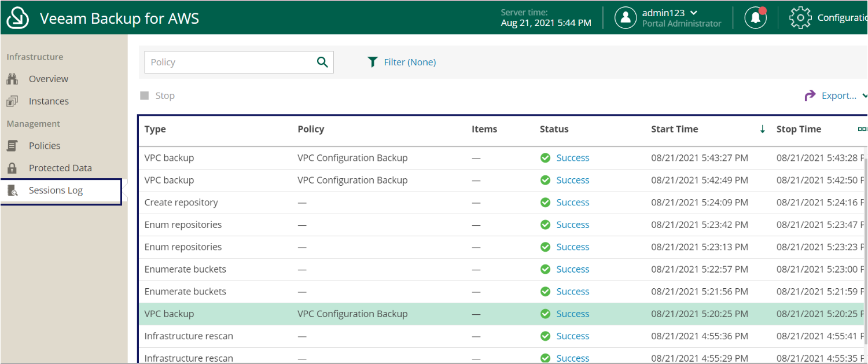Image resolution: width=868 pixels, height=364 pixels.
Task: Click the 'Veeam Backup for AWS' title
Action: click(119, 19)
